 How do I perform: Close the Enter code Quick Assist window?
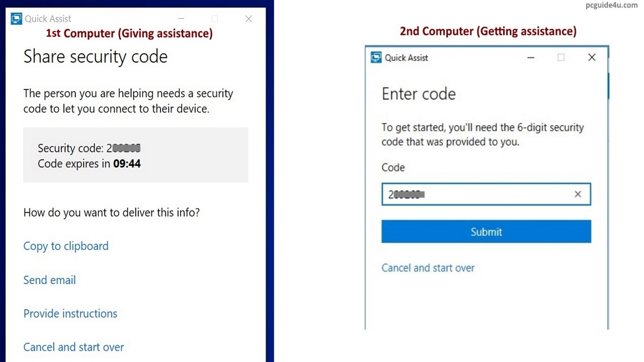click(592, 57)
